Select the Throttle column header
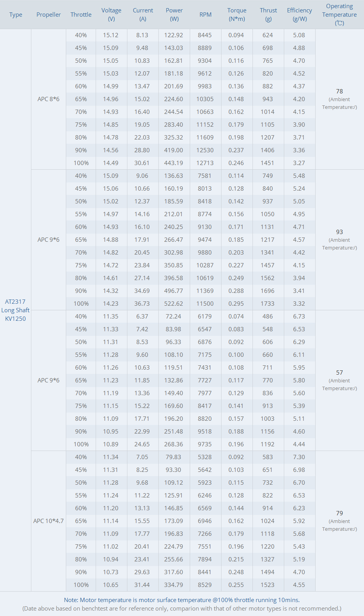The height and width of the screenshot is (616, 364). pos(81,15)
